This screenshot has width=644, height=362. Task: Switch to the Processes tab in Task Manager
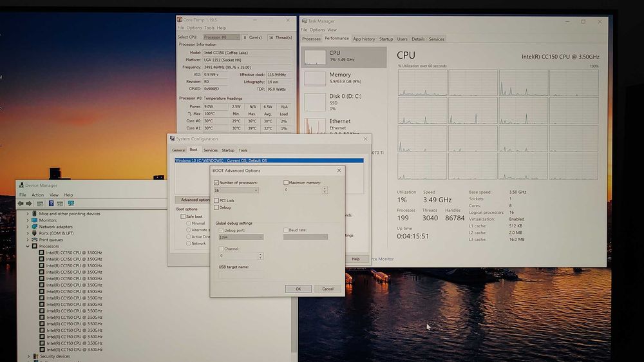pyautogui.click(x=311, y=39)
